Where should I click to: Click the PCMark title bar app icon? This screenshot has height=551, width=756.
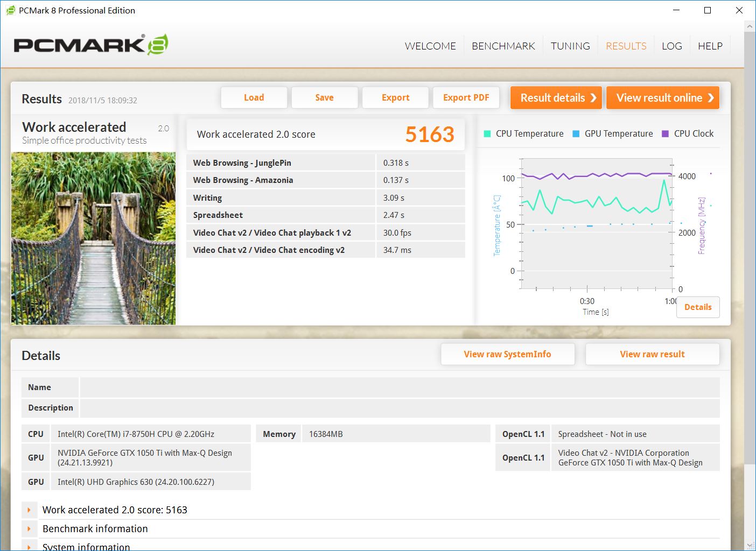10,10
